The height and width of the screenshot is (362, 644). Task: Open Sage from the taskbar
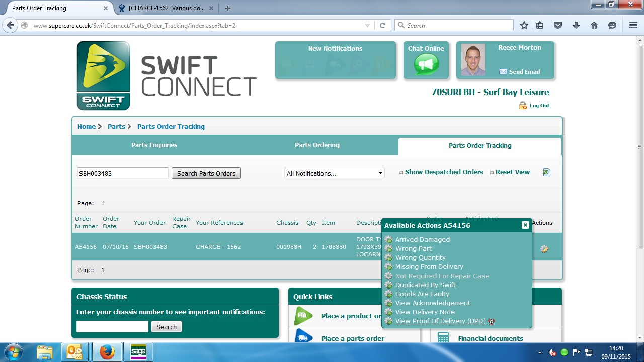click(138, 352)
